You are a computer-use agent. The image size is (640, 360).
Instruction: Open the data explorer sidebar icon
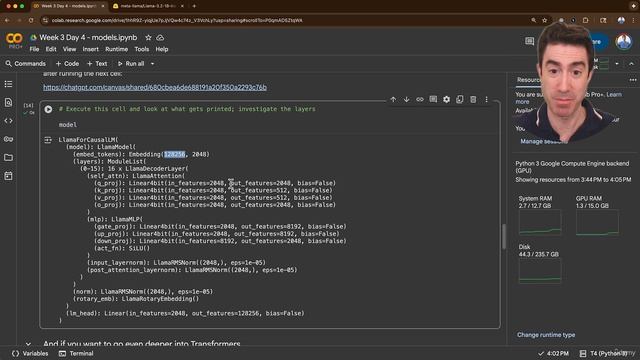[x=8, y=176]
